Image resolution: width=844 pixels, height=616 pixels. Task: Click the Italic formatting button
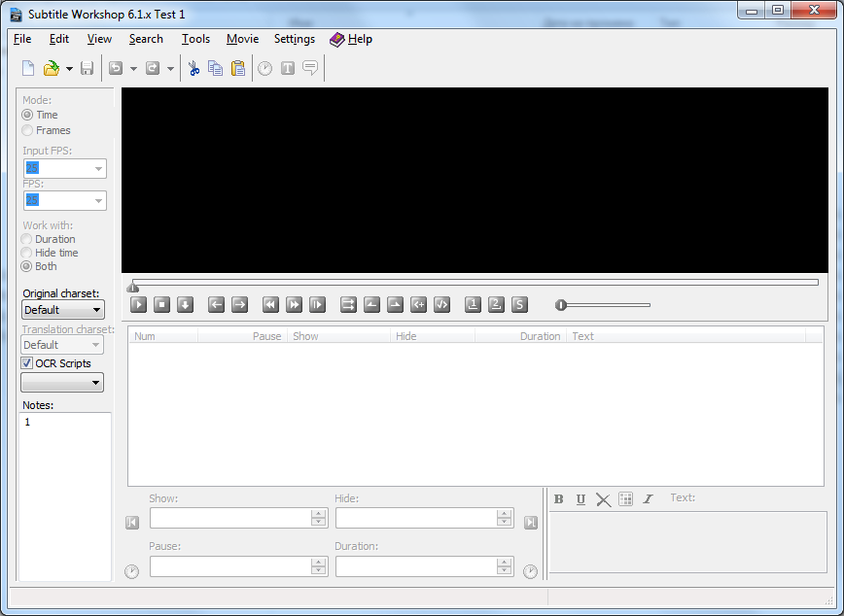648,499
